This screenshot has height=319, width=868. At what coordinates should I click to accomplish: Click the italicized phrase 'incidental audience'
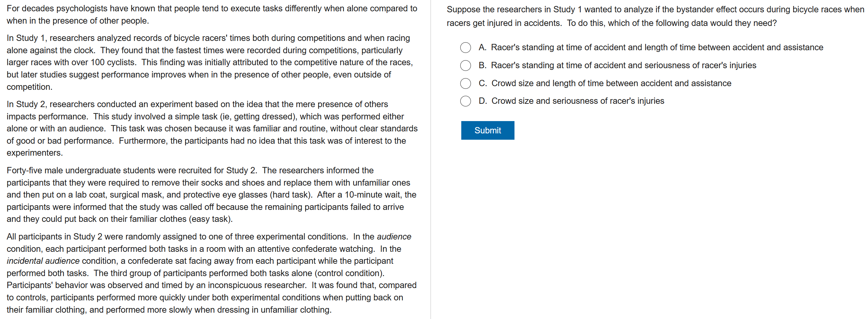43,261
